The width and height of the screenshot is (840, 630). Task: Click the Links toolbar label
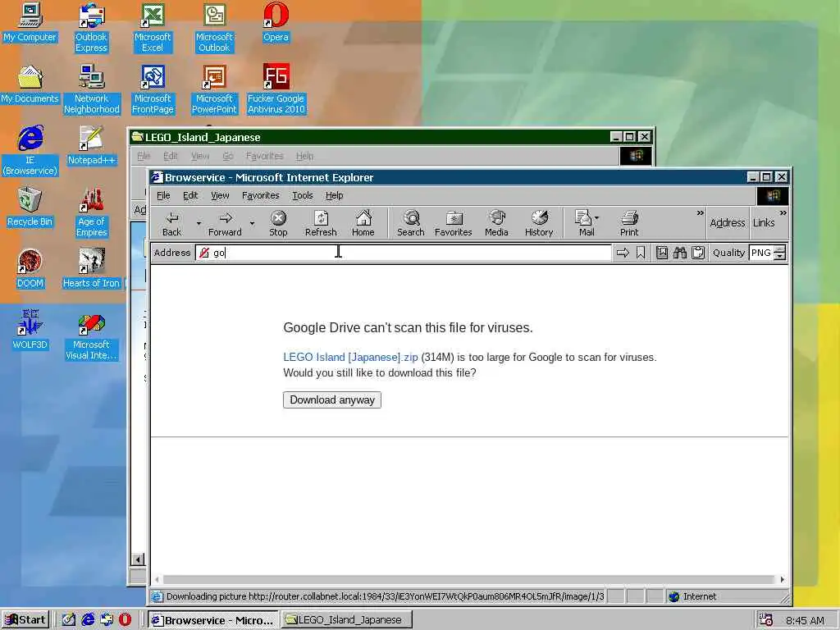coord(764,222)
